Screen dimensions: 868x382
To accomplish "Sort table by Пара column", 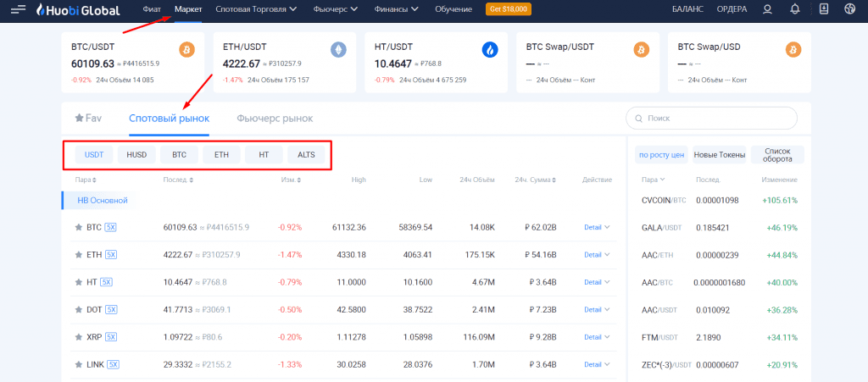I will [86, 180].
